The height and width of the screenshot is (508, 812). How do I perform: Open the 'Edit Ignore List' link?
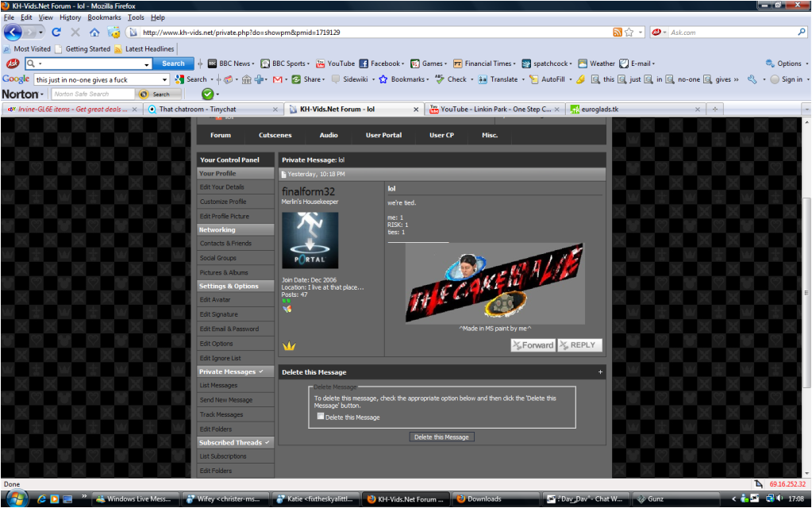[x=220, y=358]
